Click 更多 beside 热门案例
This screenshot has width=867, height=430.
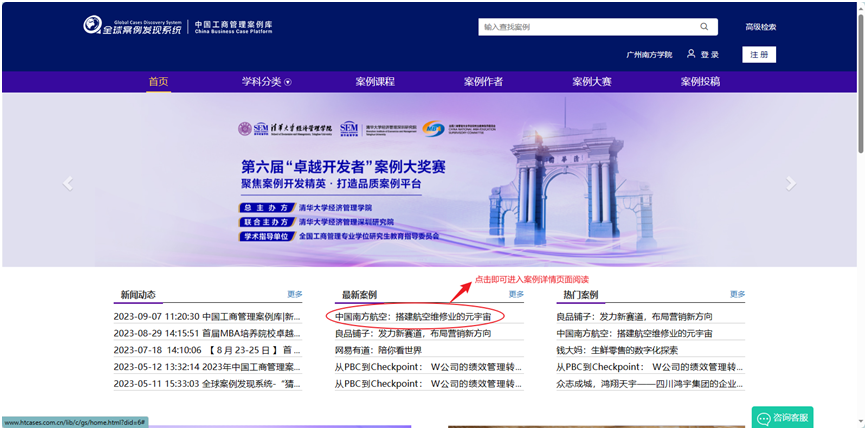point(738,294)
